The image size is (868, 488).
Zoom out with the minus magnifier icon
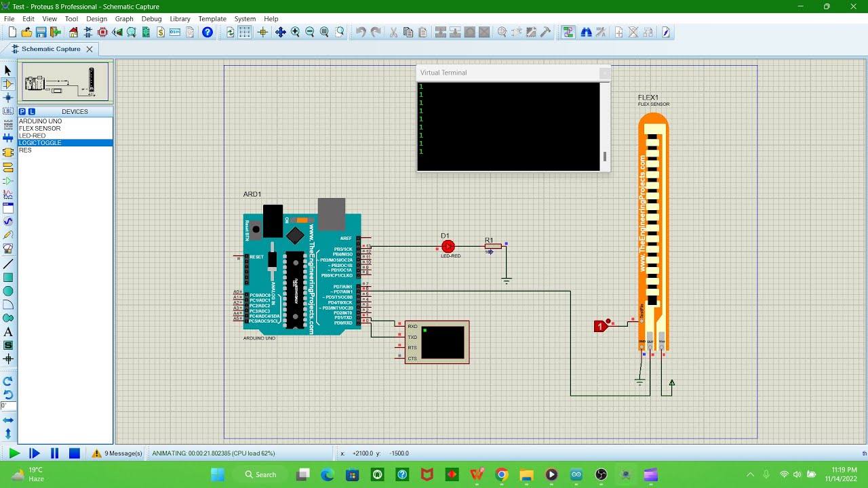pos(310,32)
